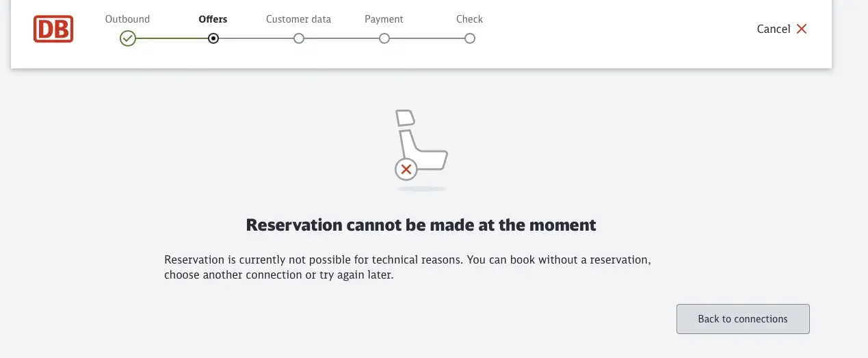Click the Cancel text link

click(773, 29)
